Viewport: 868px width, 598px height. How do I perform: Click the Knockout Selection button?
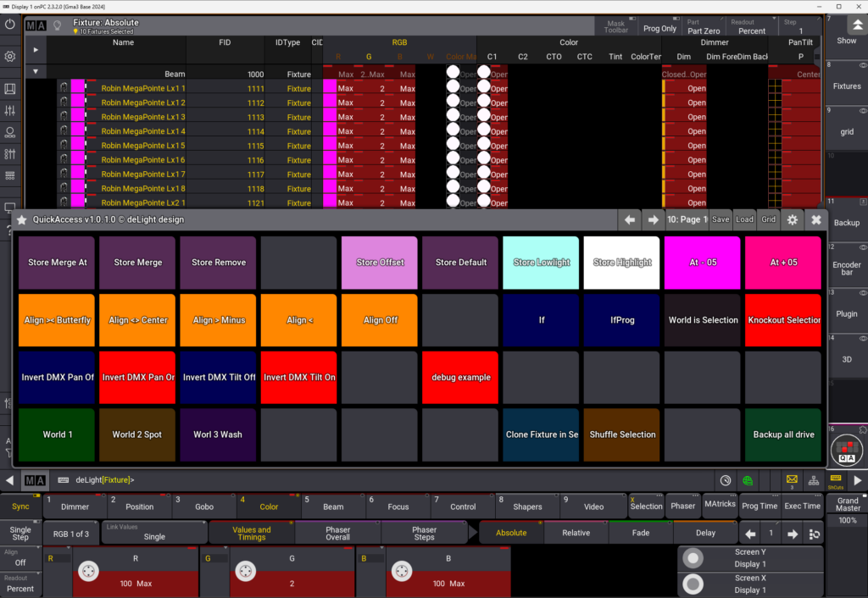click(x=783, y=320)
